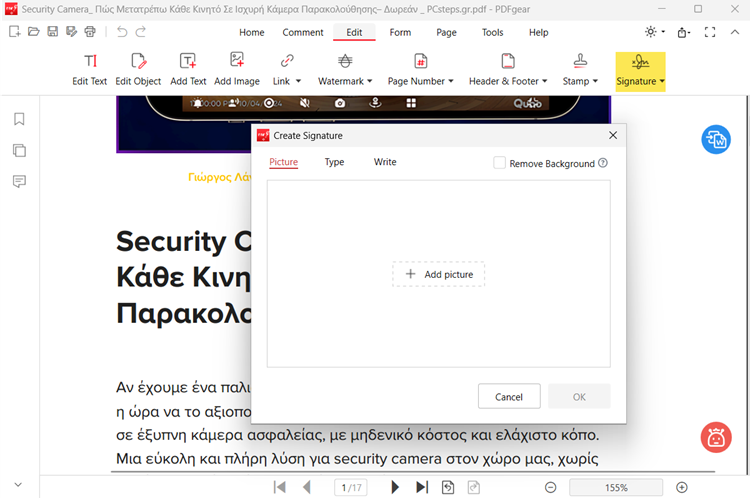Zoom out with the minus button
The height and width of the screenshot is (498, 750).
551,487
